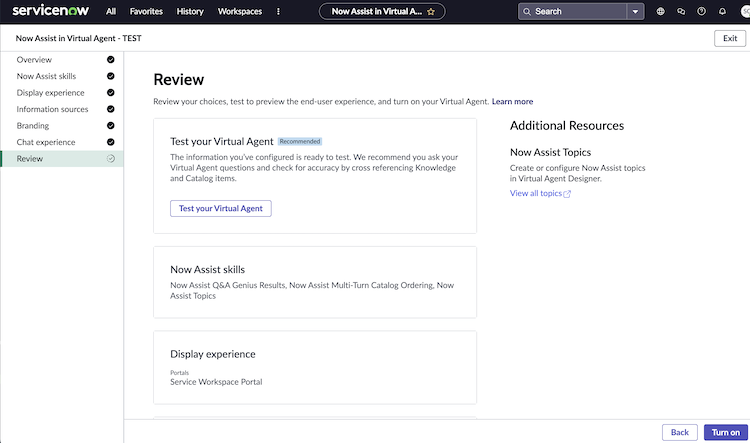Click the Additional Resources heading
Screen dimensions: 750x443
click(567, 126)
